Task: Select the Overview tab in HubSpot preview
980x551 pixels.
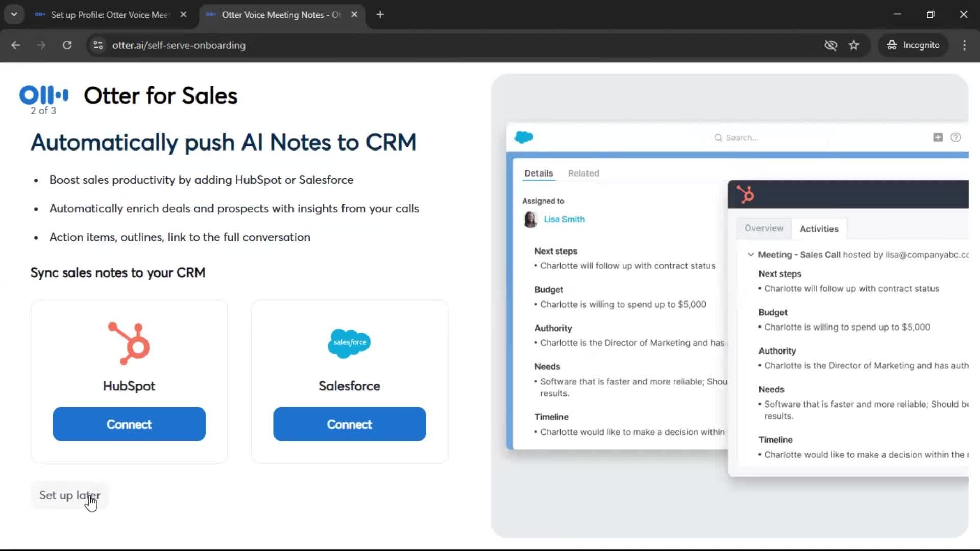Action: click(x=764, y=228)
